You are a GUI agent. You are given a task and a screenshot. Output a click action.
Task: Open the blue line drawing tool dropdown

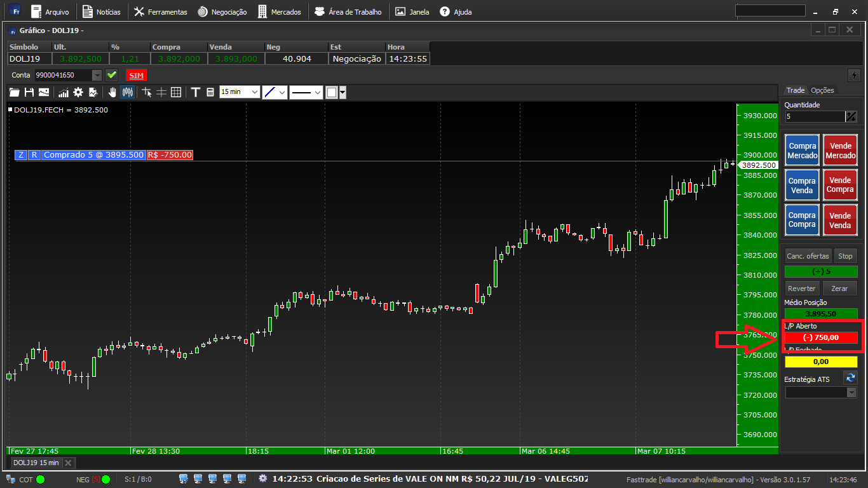[275, 92]
